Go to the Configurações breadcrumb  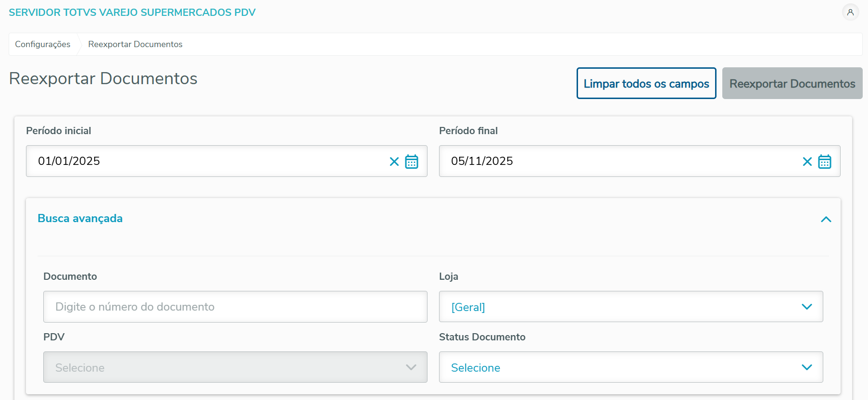[43, 44]
